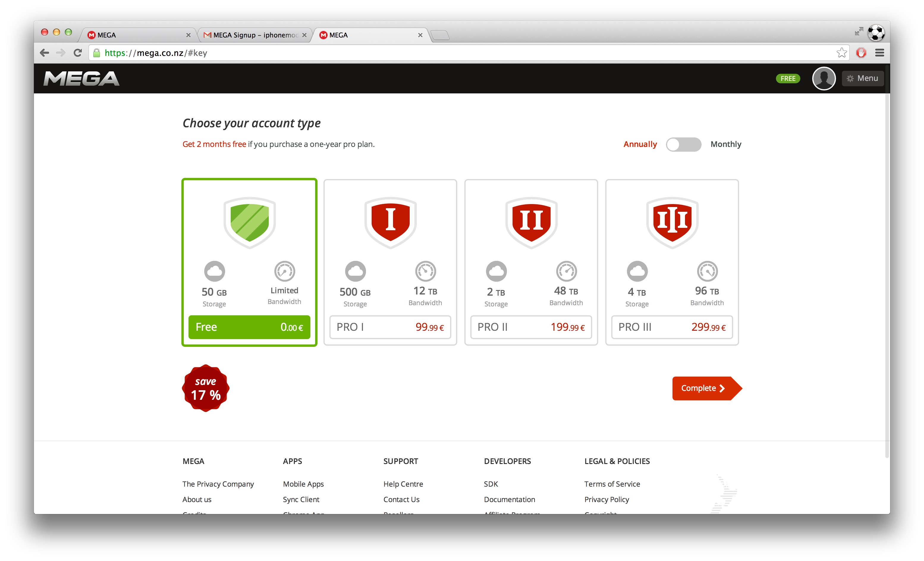Click the reload page button

(78, 53)
